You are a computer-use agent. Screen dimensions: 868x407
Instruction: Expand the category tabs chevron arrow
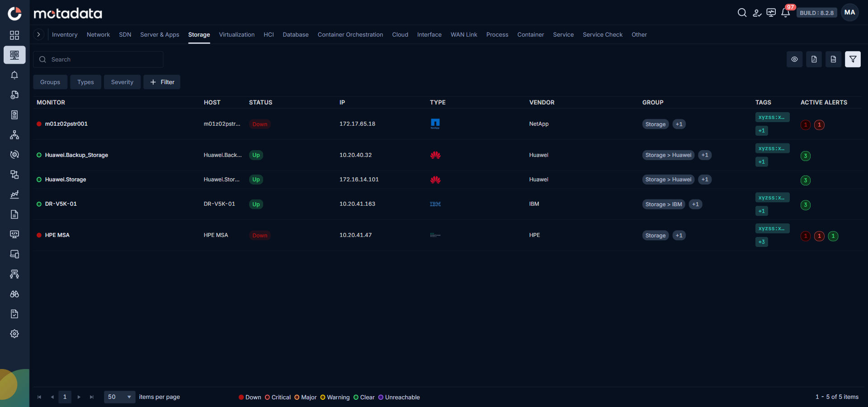[38, 34]
